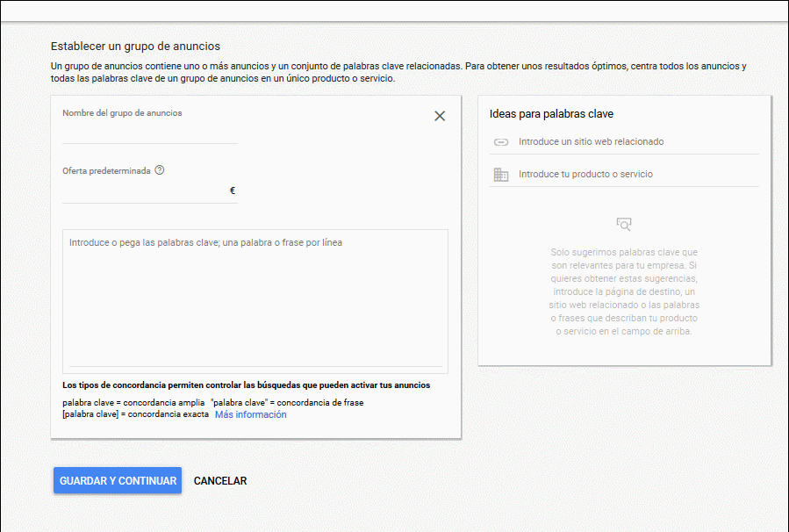Click the Oferta predeterminada label

click(107, 171)
